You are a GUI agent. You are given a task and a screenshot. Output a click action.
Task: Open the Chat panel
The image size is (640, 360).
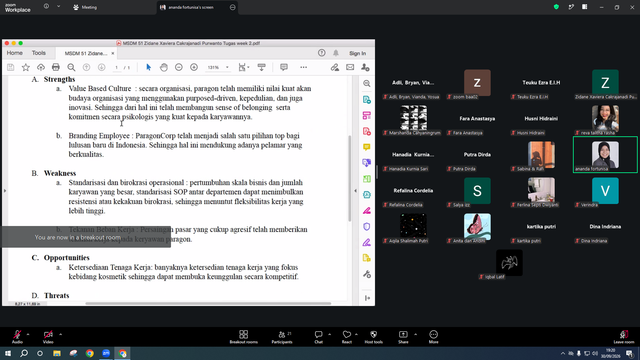pos(318,337)
